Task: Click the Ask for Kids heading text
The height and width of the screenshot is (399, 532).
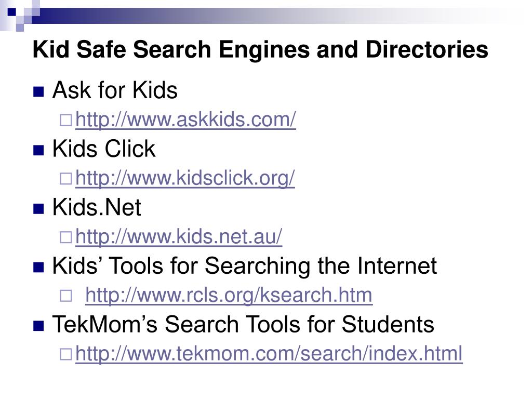Action: tap(115, 90)
